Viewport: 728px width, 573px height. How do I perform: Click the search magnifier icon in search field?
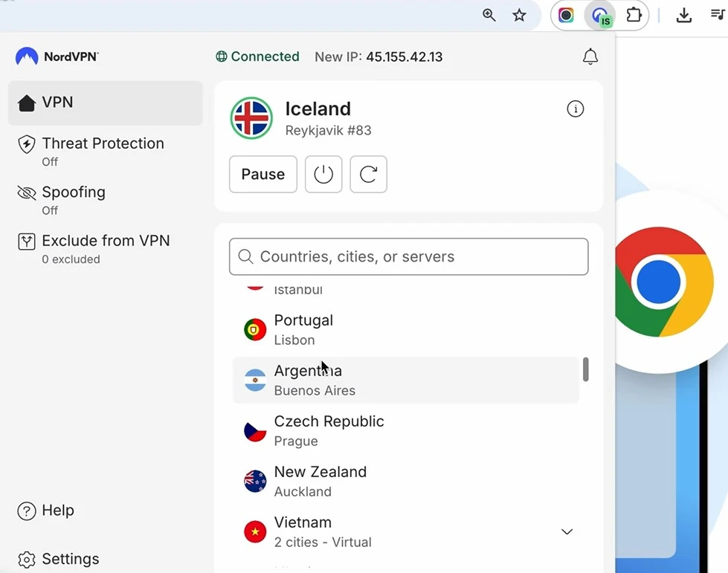click(x=245, y=256)
